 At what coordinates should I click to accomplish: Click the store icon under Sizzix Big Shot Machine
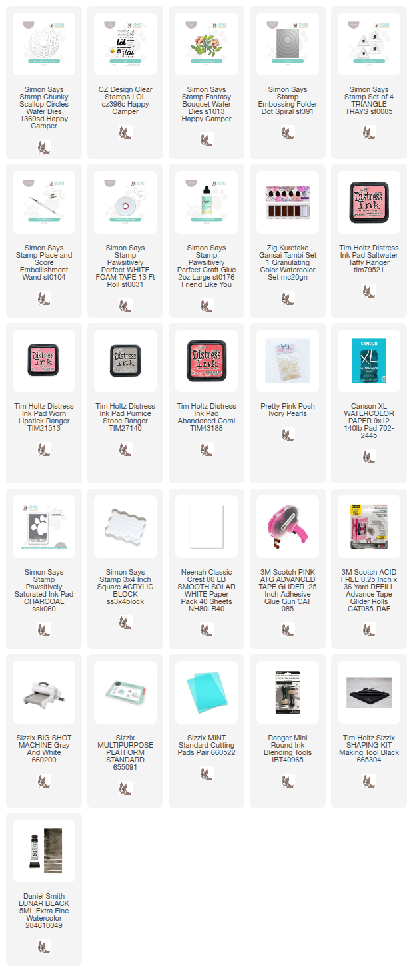(44, 780)
